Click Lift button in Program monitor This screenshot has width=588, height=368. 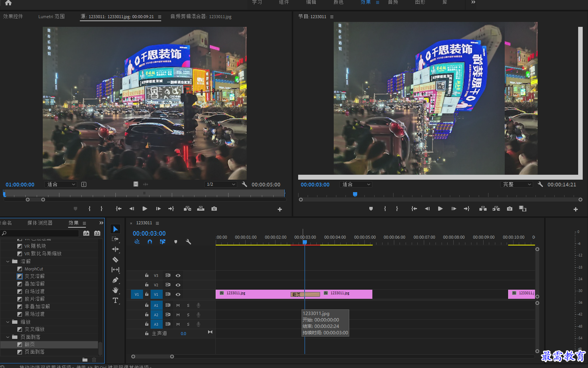[483, 209]
